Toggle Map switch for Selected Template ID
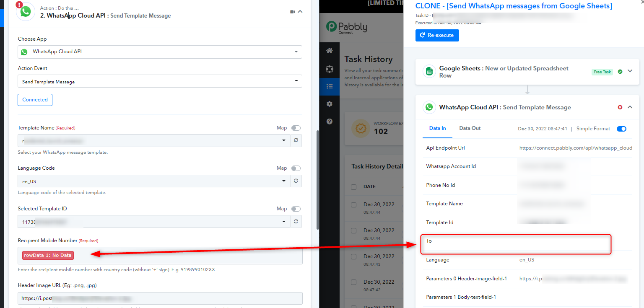Image resolution: width=644 pixels, height=308 pixels. click(x=296, y=209)
